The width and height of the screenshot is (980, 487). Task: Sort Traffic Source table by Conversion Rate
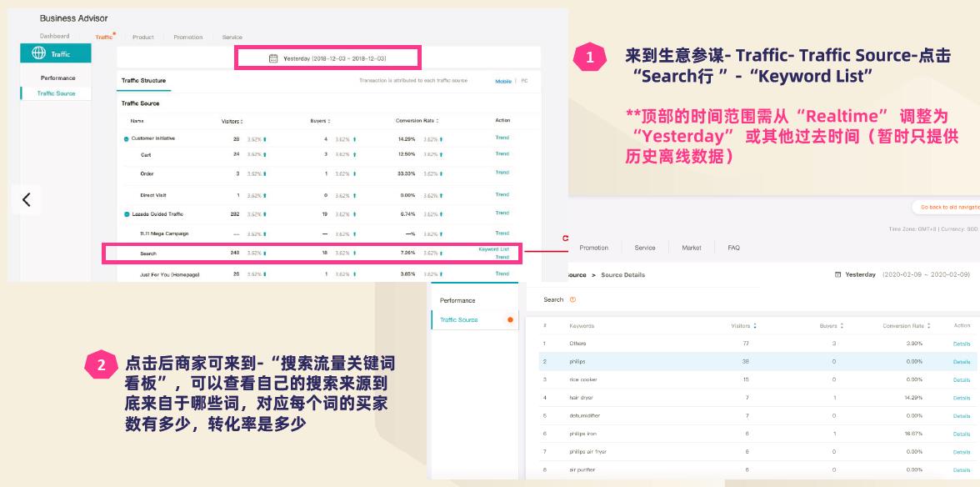point(437,121)
